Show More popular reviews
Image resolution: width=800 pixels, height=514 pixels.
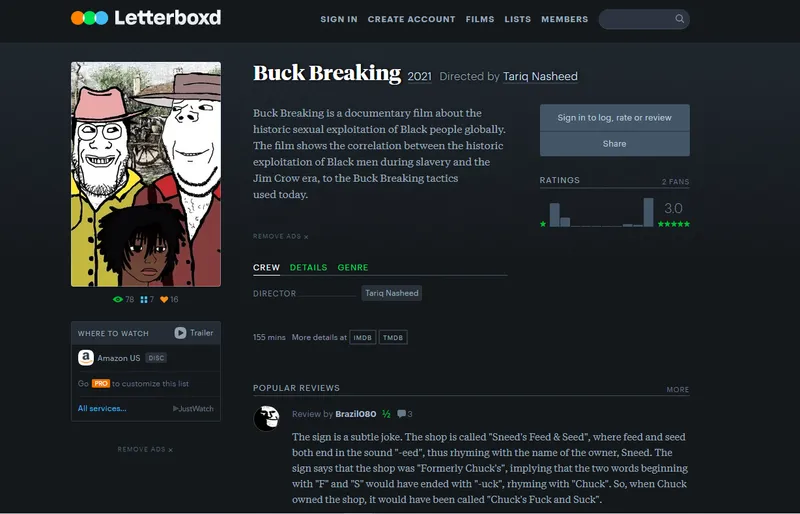(x=677, y=390)
